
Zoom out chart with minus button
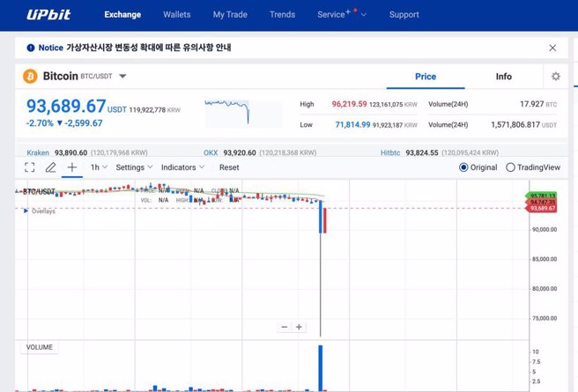[284, 327]
